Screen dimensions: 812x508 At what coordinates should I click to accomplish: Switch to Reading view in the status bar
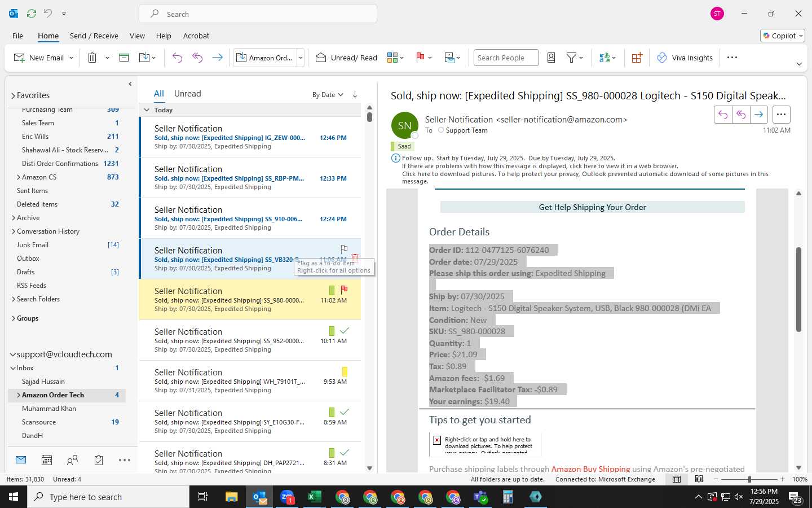pyautogui.click(x=699, y=479)
